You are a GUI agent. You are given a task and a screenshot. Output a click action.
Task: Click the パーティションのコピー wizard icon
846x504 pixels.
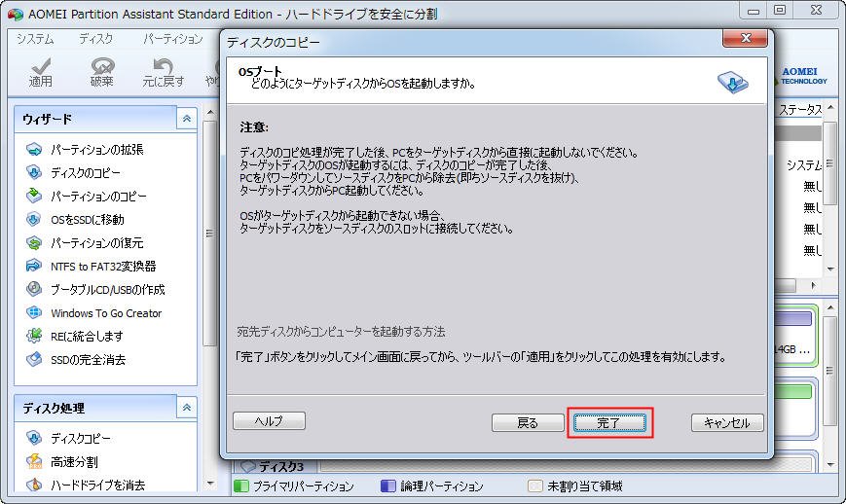34,196
